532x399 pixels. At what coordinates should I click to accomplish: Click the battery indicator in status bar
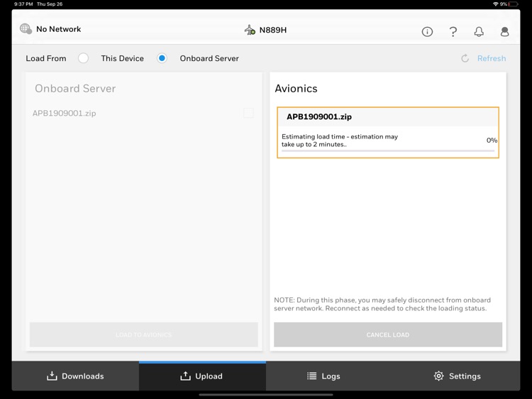tap(513, 4)
